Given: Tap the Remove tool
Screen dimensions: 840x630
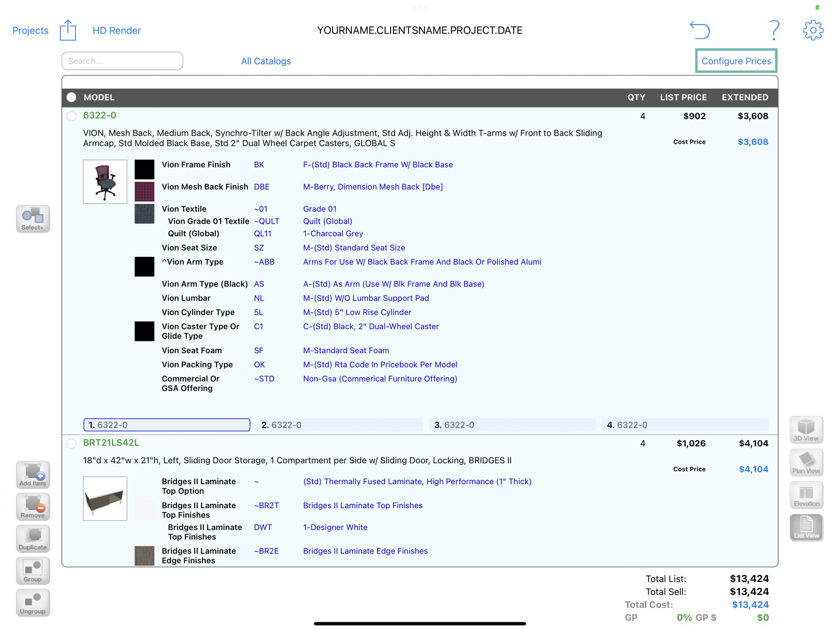Looking at the screenshot, I should coord(33,507).
